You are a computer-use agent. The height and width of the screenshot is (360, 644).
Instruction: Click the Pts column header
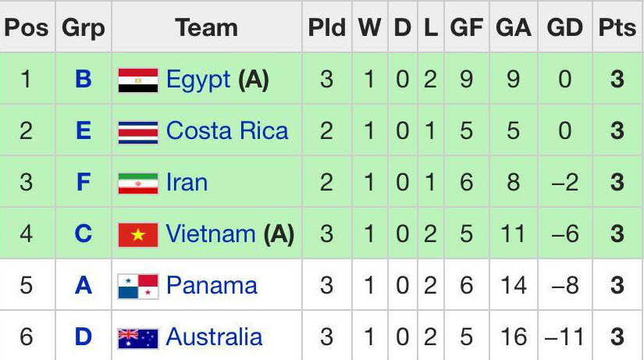[x=617, y=27]
